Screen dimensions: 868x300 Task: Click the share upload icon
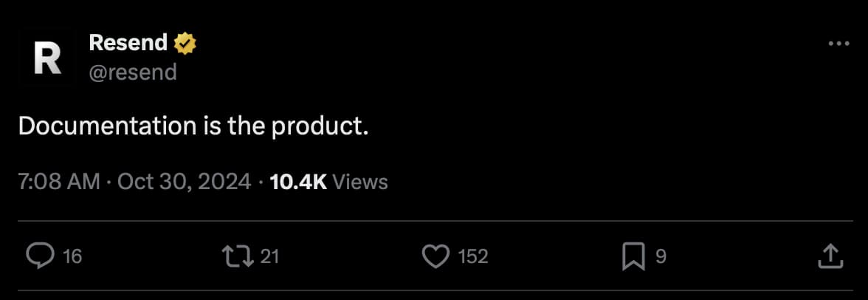coord(830,256)
